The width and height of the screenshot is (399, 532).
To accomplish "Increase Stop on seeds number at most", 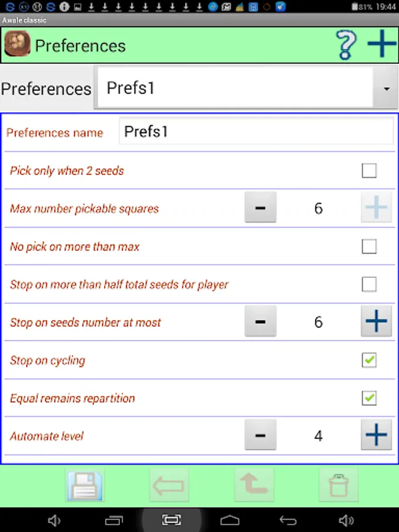I will pyautogui.click(x=376, y=322).
